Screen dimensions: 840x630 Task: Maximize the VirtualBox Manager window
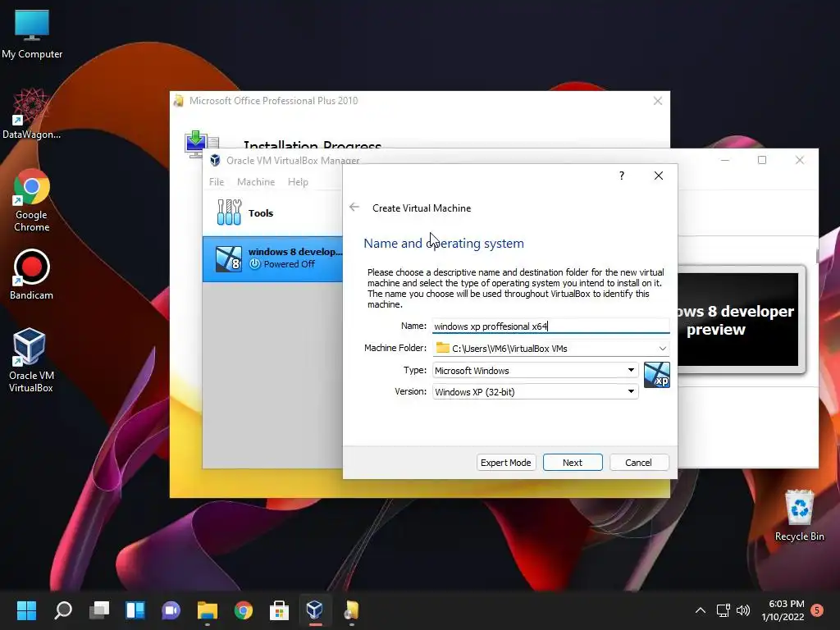(762, 160)
